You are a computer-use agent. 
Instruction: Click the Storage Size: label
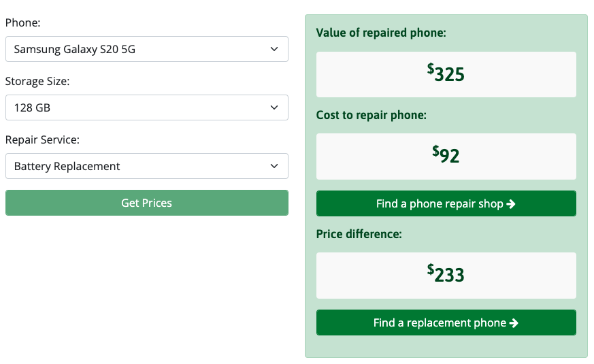[37, 82]
